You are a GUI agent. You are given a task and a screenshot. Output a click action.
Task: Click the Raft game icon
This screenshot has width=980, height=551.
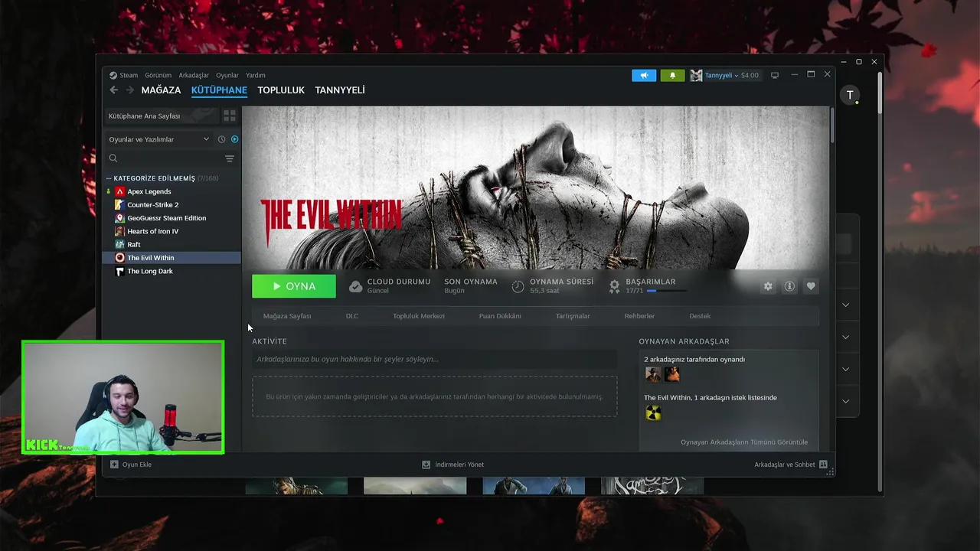point(120,244)
